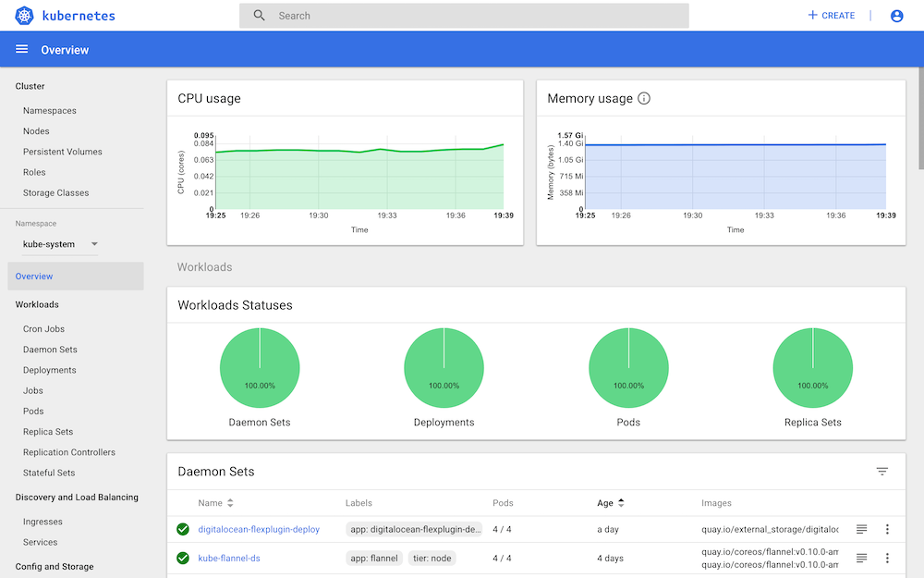The image size is (924, 578).
Task: Open the user account icon
Action: (x=896, y=15)
